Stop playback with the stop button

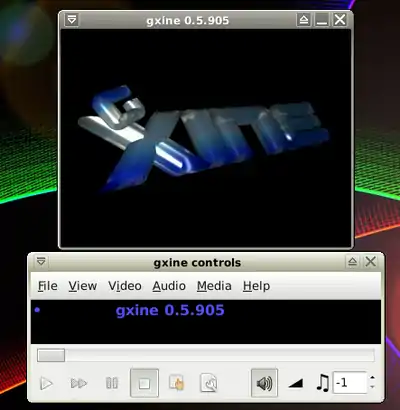(144, 383)
